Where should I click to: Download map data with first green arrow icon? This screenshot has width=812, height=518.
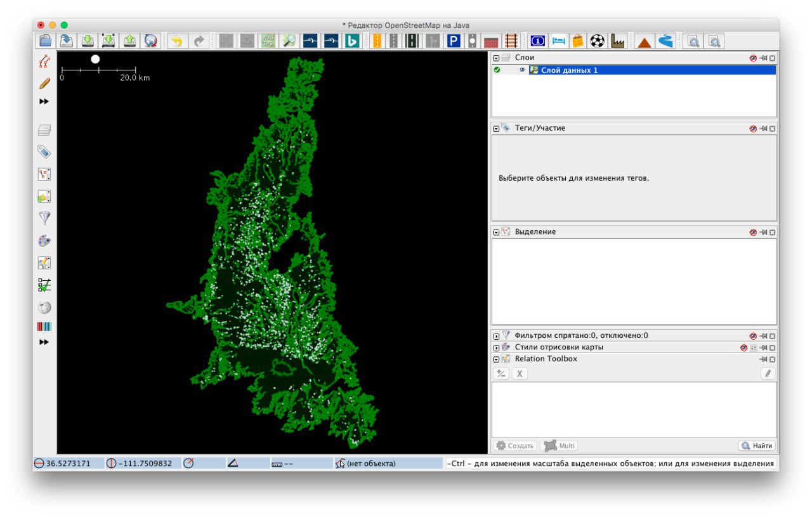click(x=88, y=41)
